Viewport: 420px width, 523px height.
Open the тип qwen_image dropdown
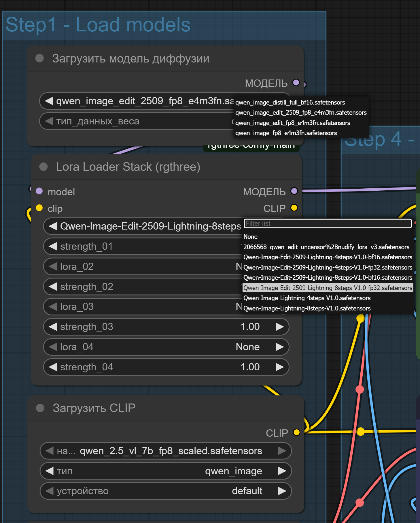[166, 471]
